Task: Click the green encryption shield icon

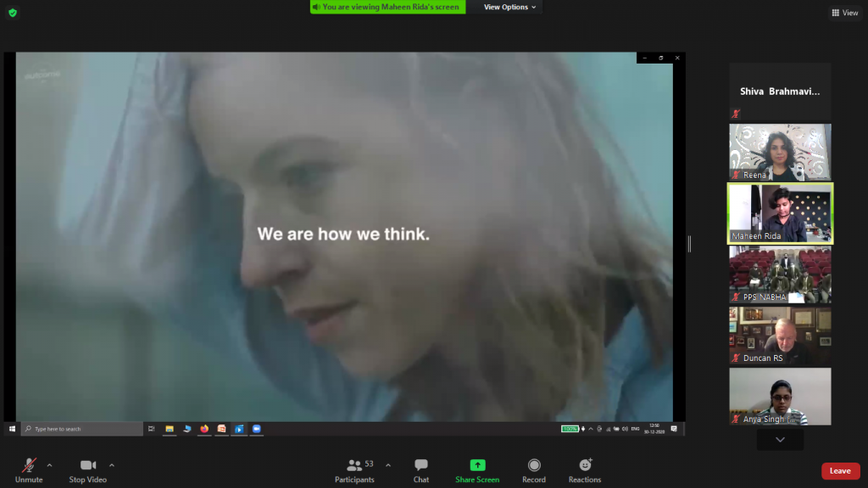Action: [x=12, y=13]
